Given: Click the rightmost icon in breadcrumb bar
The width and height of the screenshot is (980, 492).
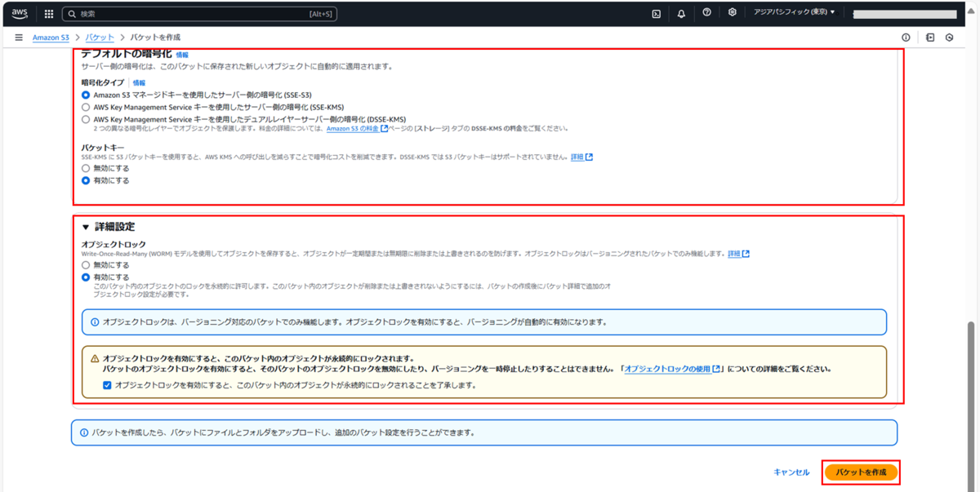Looking at the screenshot, I should (950, 38).
